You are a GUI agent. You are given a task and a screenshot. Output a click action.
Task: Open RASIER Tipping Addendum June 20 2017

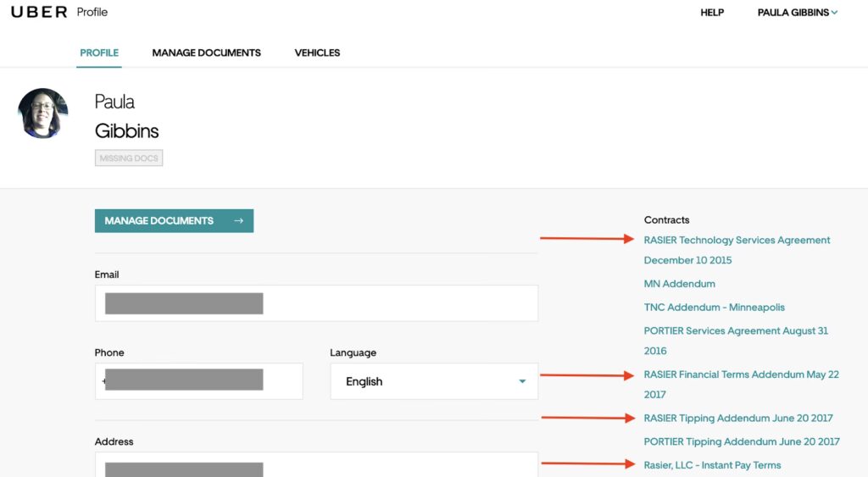pos(737,418)
